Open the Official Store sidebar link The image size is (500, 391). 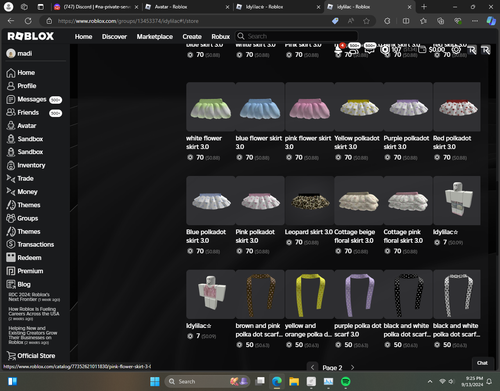(31, 356)
